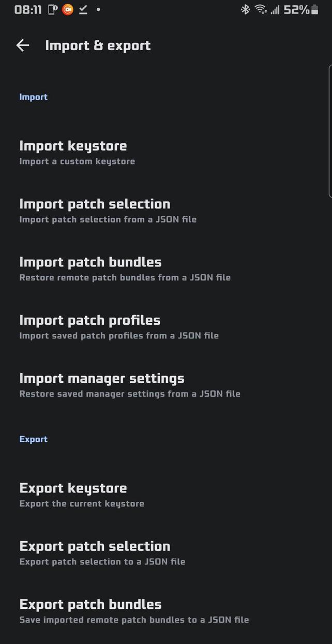The height and width of the screenshot is (644, 332).
Task: Tap the Bluetooth status icon
Action: pyautogui.click(x=245, y=9)
